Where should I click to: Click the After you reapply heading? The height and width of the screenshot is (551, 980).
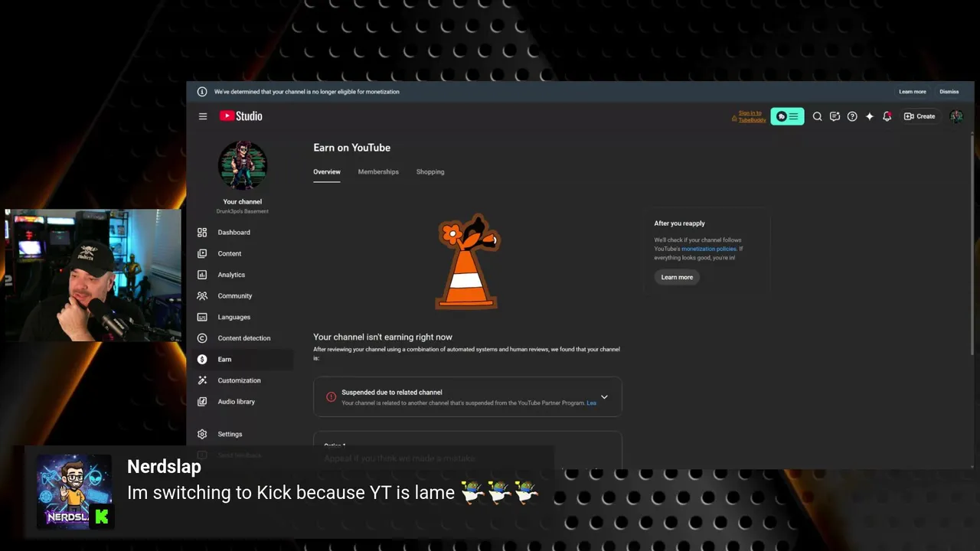679,223
